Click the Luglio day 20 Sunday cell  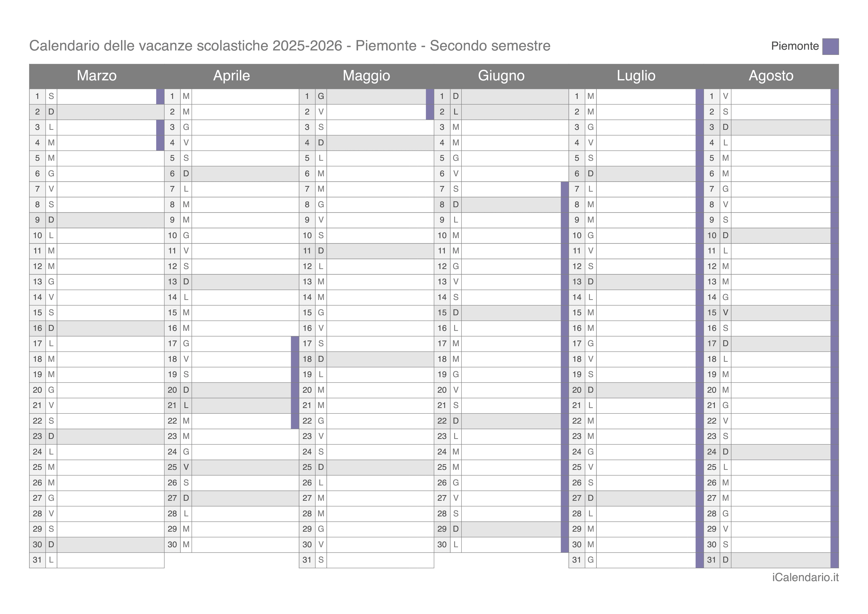coord(636,390)
